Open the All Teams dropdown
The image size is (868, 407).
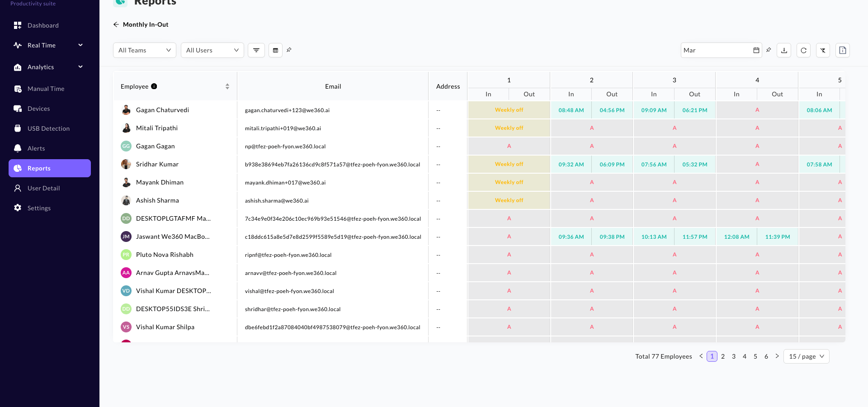pyautogui.click(x=145, y=50)
